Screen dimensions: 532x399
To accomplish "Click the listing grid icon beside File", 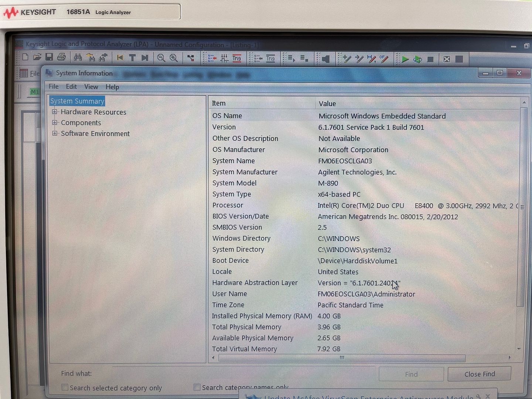I will coord(24,73).
